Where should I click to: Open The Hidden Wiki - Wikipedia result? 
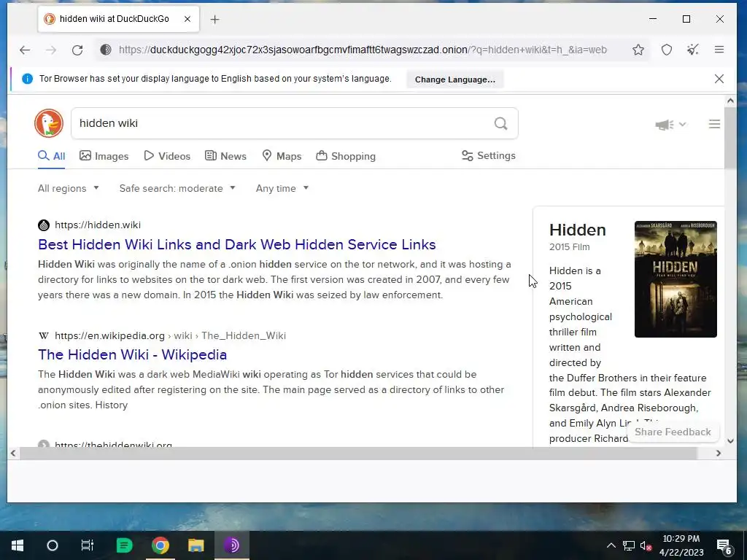coord(133,355)
